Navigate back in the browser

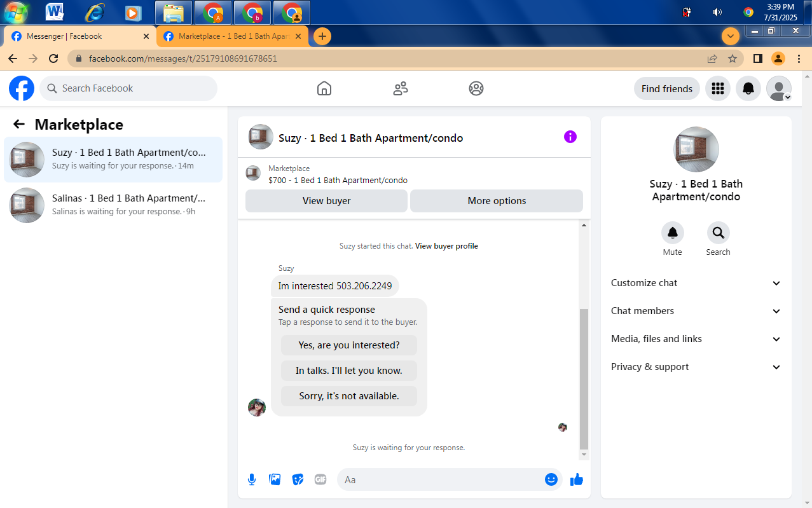(x=13, y=58)
